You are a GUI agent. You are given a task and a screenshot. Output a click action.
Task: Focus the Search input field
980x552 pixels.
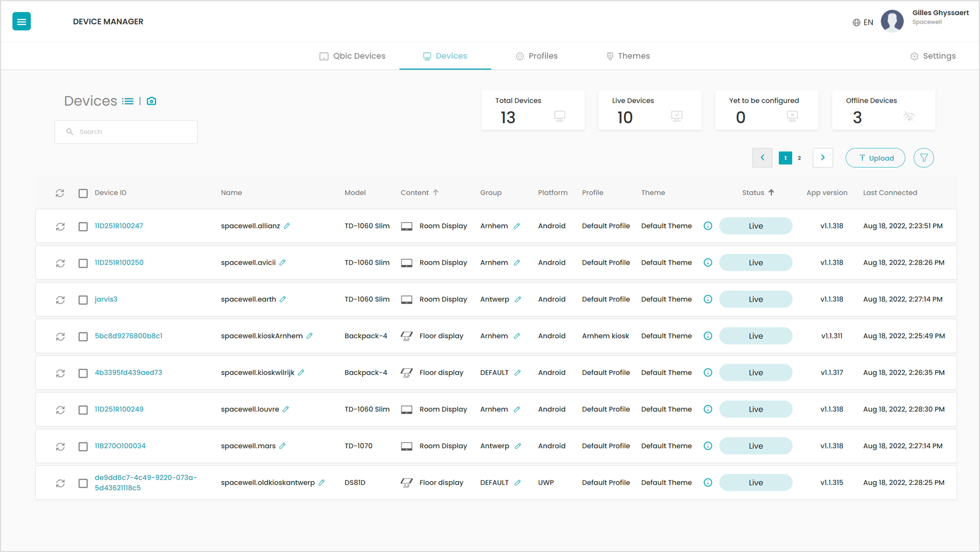pos(126,132)
